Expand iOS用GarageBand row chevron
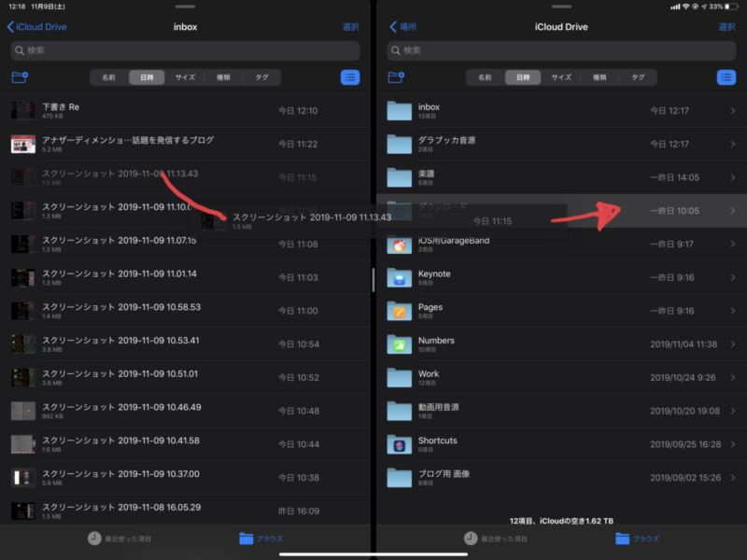Screen dimensions: 747x560 [x=733, y=244]
